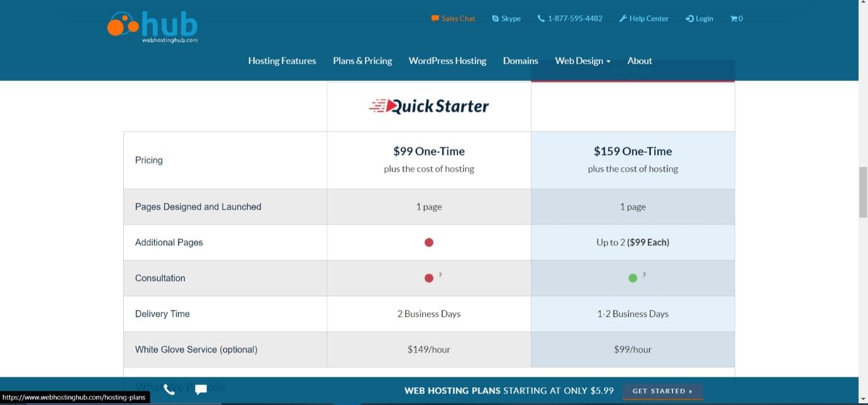Image resolution: width=868 pixels, height=405 pixels.
Task: Click the Web Hosting Hub logo
Action: pos(152,27)
